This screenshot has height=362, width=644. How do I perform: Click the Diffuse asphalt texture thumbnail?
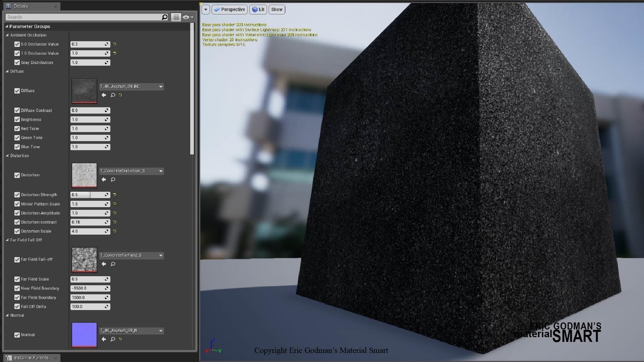(x=84, y=91)
